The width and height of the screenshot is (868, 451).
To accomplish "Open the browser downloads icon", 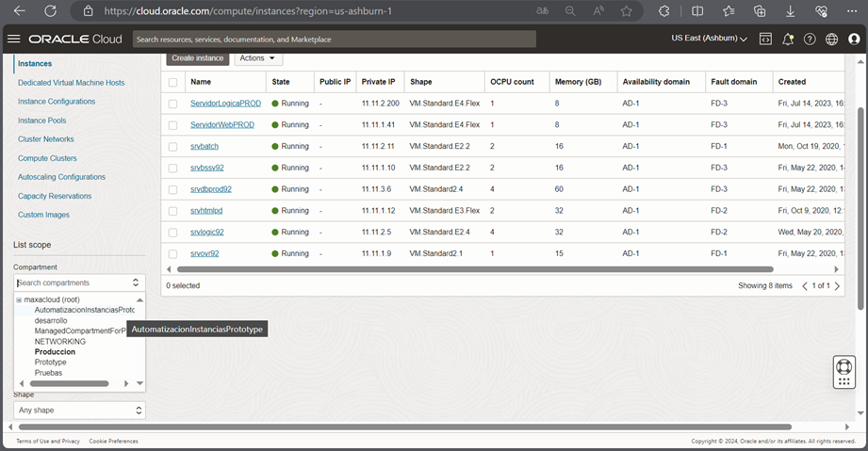I will (791, 11).
